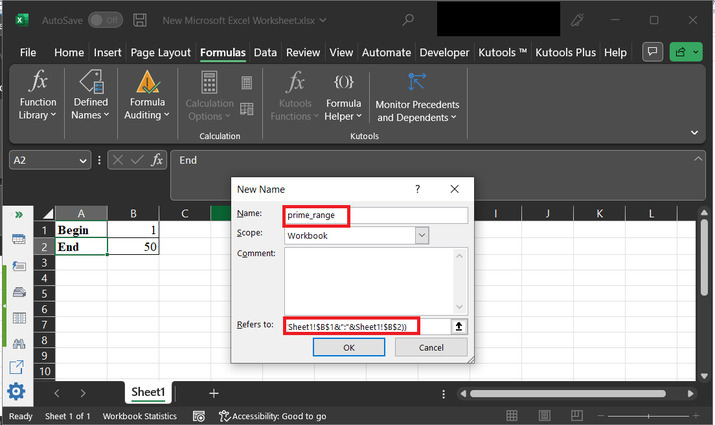Click the horizontal scrollbar thumb
Screen dimensions: 715x425
click(568, 393)
